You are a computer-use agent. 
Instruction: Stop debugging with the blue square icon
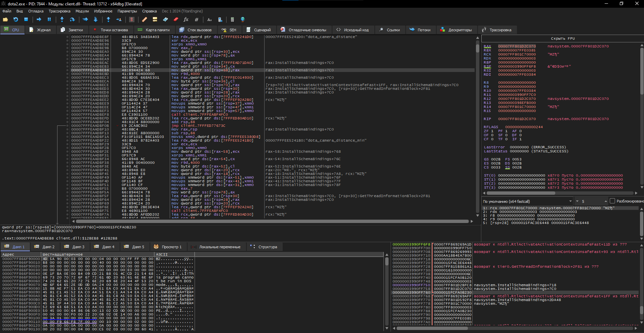point(26,20)
